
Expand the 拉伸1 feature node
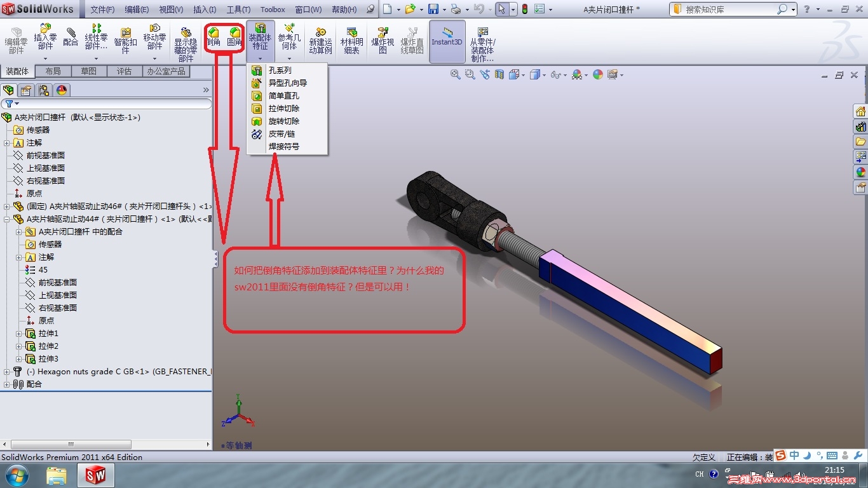pyautogui.click(x=19, y=334)
